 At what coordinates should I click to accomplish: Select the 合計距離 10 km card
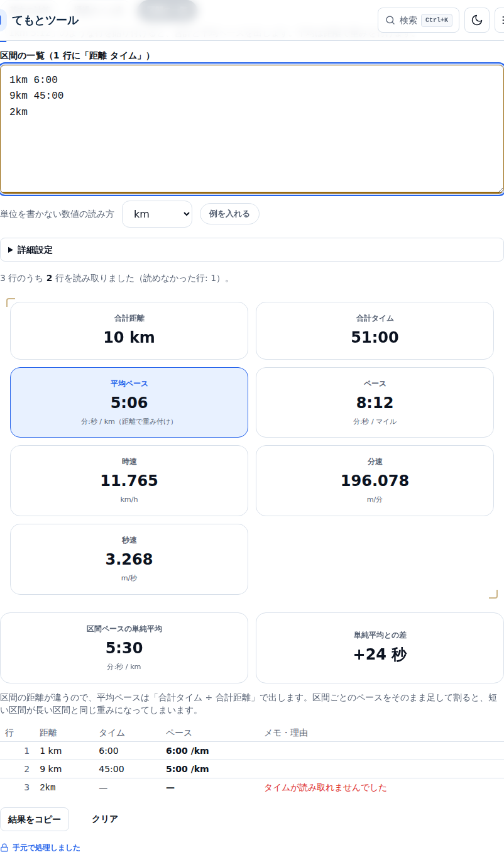[x=129, y=331]
